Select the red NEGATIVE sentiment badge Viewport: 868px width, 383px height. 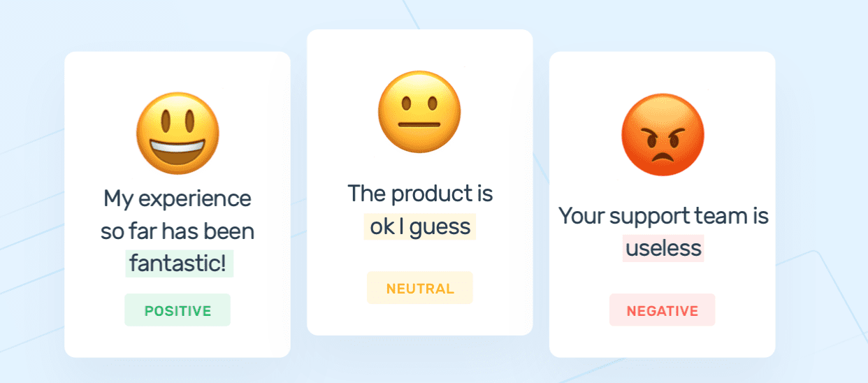pos(663,311)
